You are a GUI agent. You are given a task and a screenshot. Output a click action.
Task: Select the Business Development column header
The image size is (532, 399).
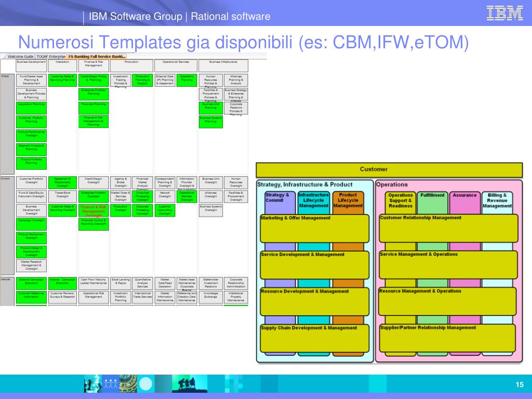31,65
